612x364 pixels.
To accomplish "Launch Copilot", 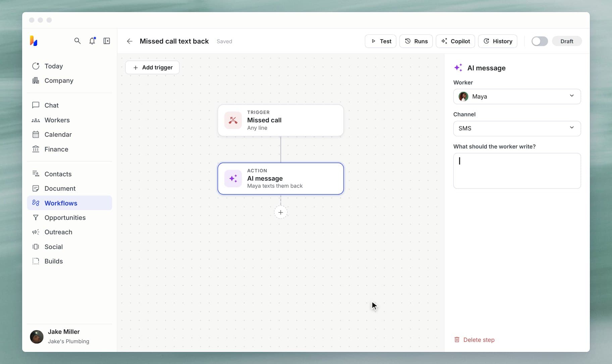I will 455,41.
